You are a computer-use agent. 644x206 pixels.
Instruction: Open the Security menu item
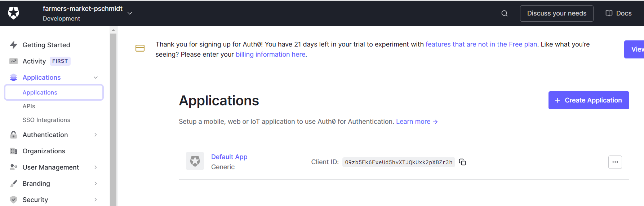35,200
